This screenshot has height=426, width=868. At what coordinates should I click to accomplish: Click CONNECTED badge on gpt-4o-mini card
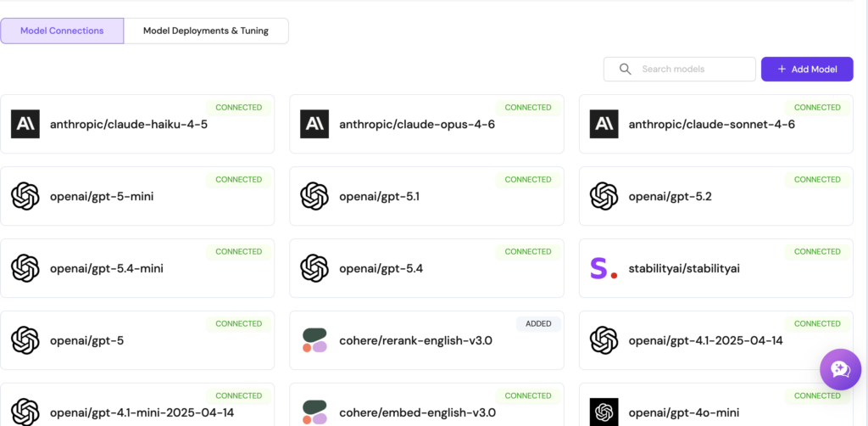coord(817,395)
